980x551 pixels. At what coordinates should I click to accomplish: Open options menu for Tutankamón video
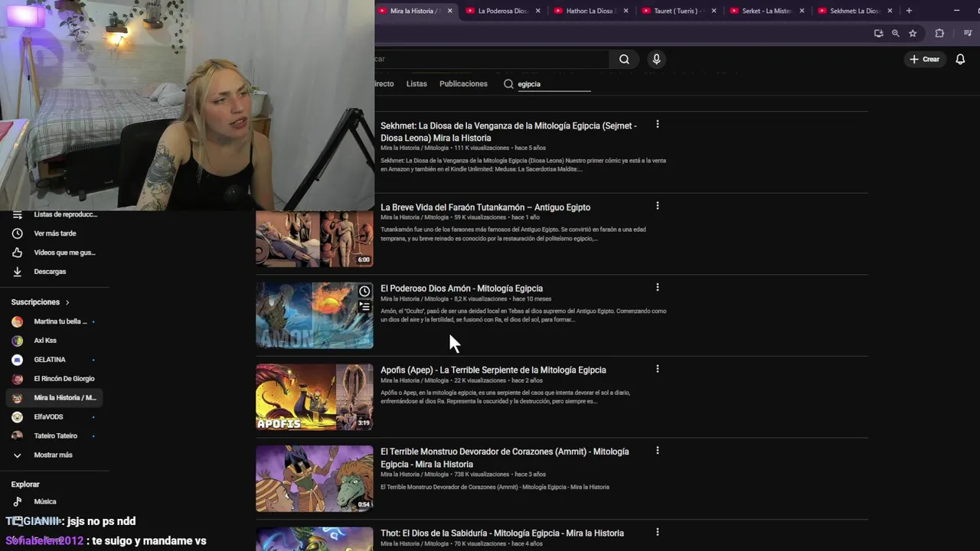tap(657, 206)
